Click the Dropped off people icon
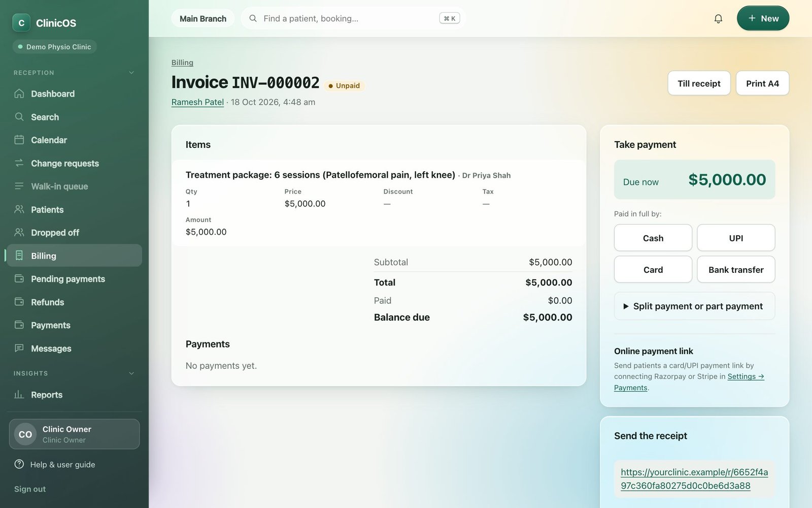 pos(19,232)
